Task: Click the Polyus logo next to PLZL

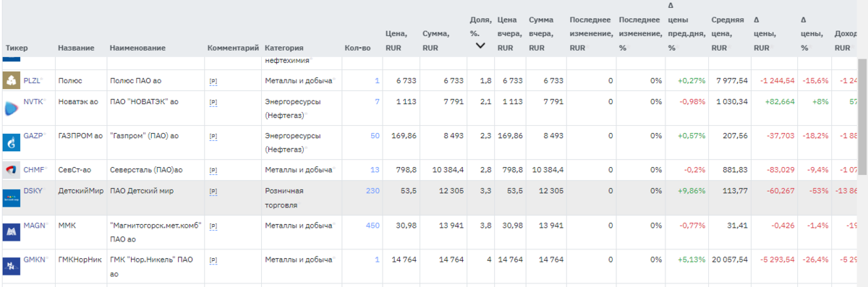Action: (12, 80)
